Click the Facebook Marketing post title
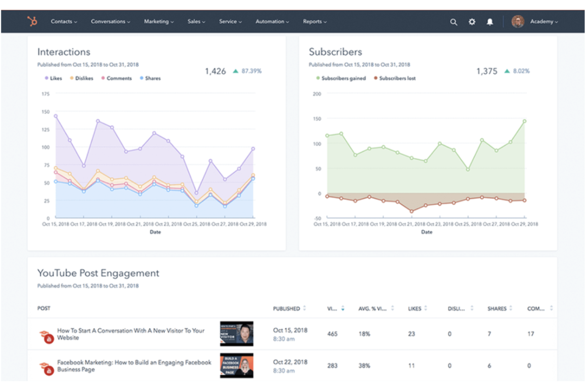This screenshot has height=392, width=588. pyautogui.click(x=134, y=366)
